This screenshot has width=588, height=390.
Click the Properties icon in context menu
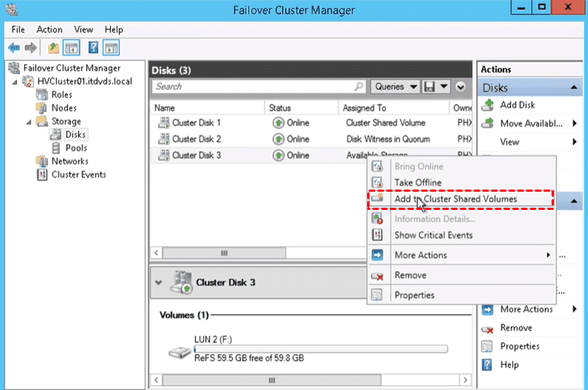point(377,295)
